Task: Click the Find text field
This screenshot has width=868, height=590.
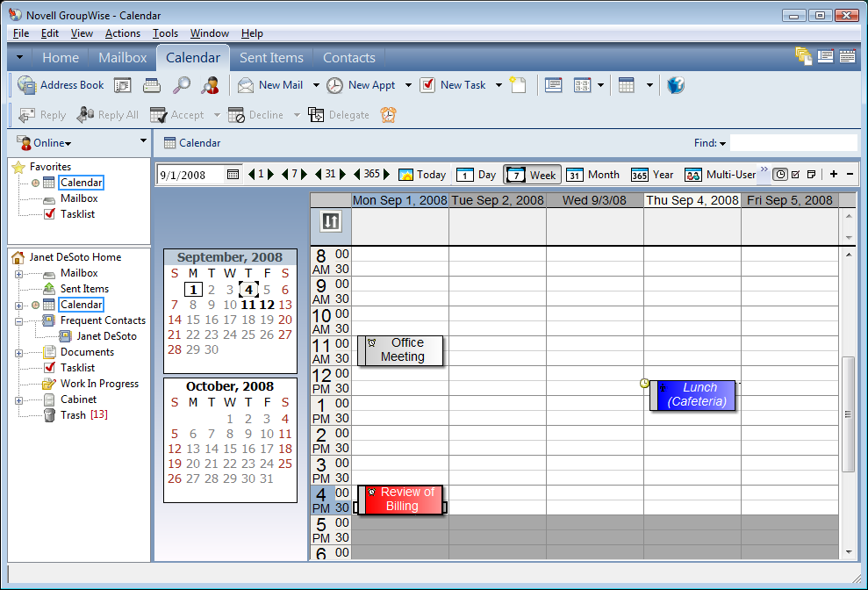Action: pyautogui.click(x=793, y=143)
